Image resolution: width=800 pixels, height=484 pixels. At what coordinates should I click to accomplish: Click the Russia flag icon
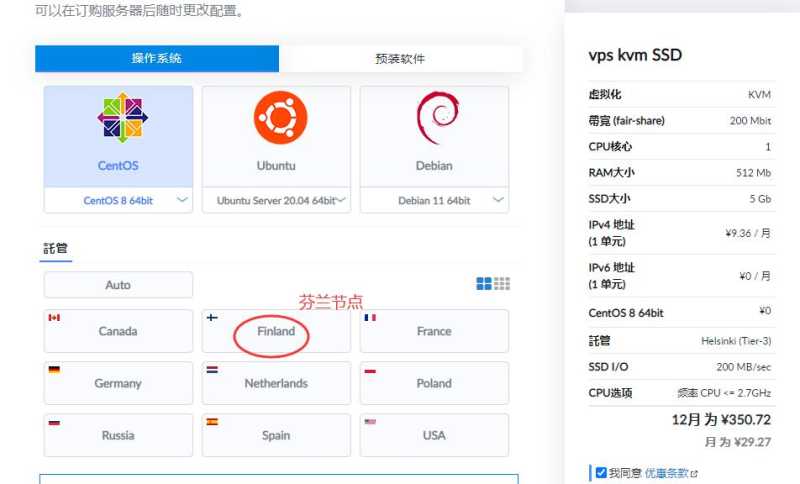[x=54, y=423]
